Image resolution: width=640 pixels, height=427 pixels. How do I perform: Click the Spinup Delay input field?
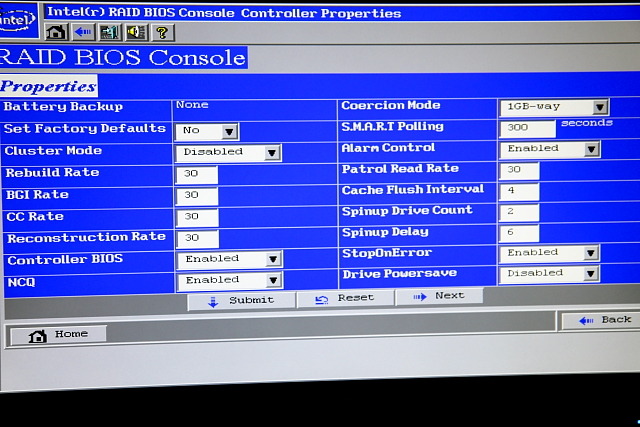pos(520,233)
